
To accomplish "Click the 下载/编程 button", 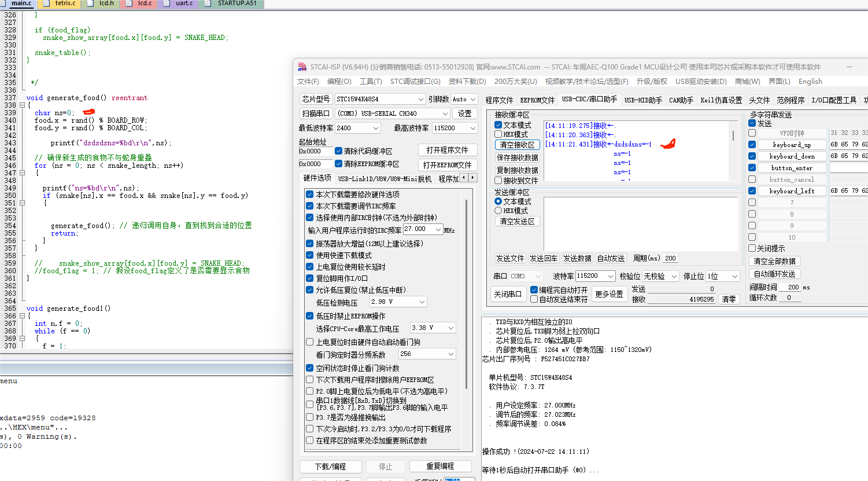I will click(x=331, y=467).
